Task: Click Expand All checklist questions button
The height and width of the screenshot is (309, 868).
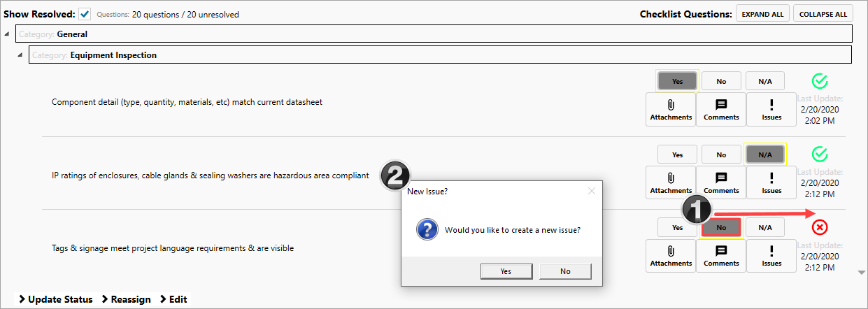Action: [762, 14]
